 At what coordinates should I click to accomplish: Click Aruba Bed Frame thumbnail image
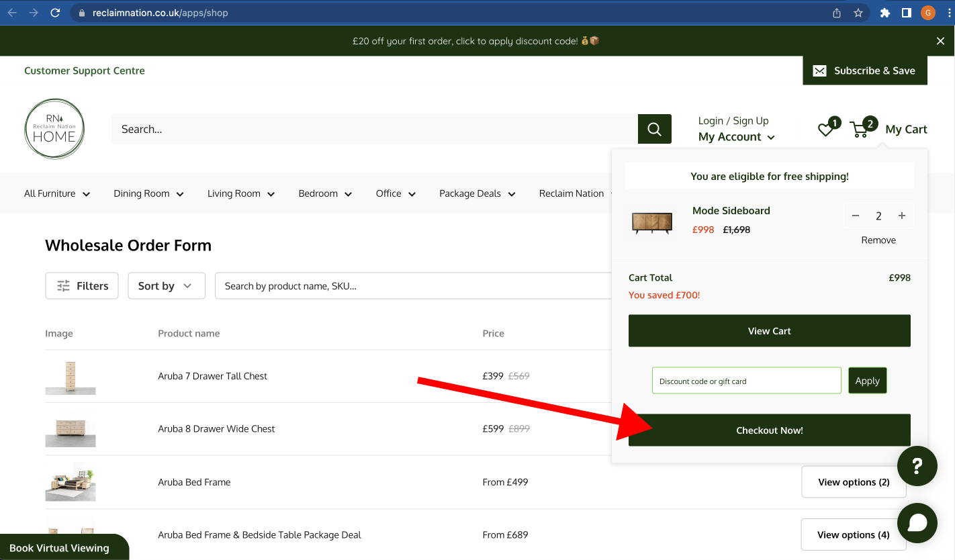point(71,482)
